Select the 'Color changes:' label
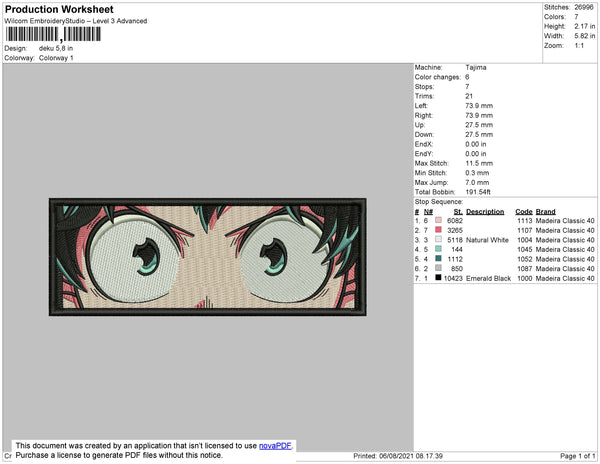Image resolution: width=600 pixels, height=464 pixels. [x=438, y=77]
